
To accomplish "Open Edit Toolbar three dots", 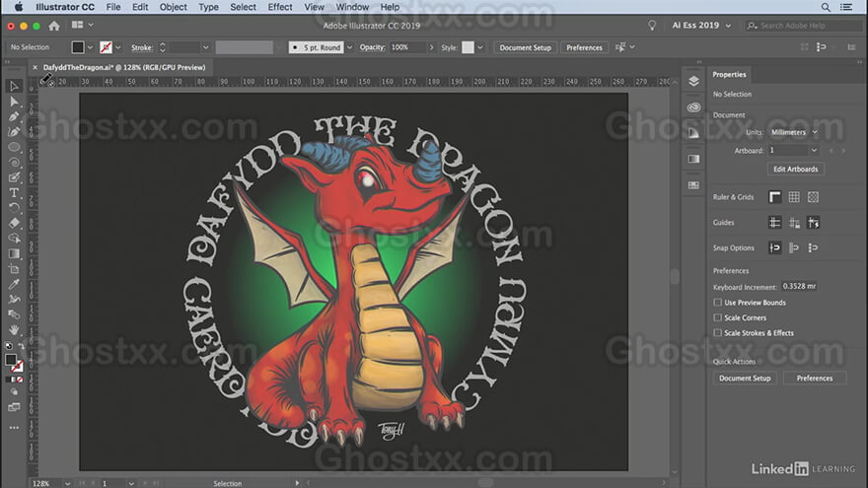I will [x=14, y=428].
